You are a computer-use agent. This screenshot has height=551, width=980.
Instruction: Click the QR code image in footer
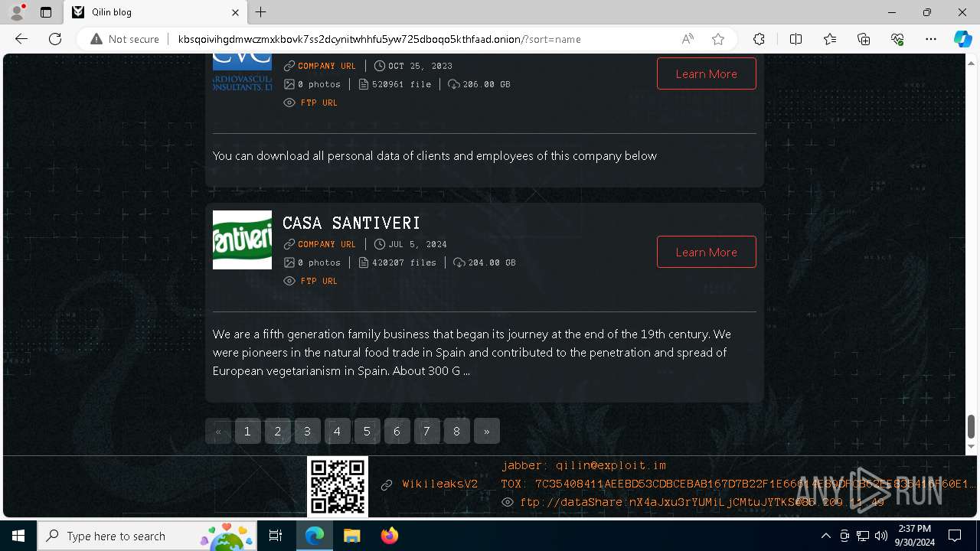(x=338, y=487)
